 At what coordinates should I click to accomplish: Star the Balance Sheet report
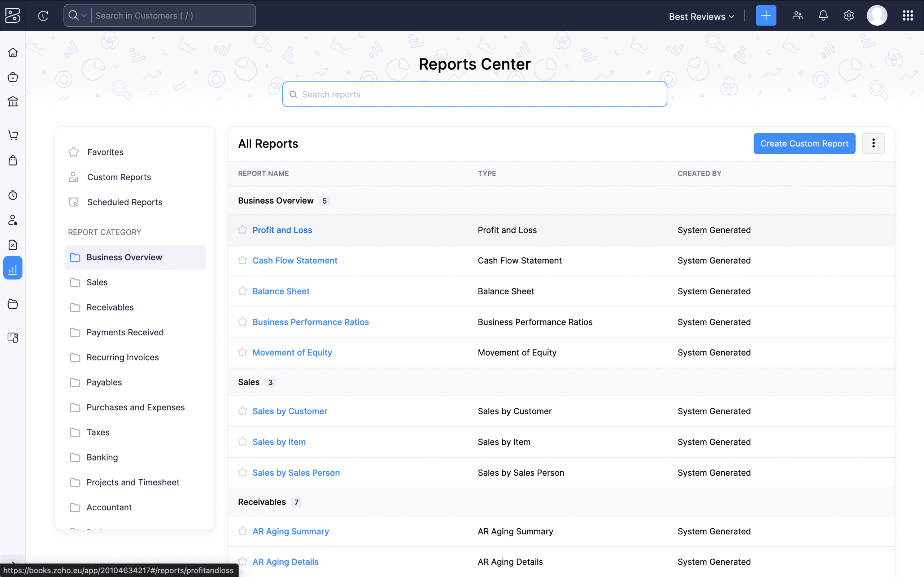point(243,291)
